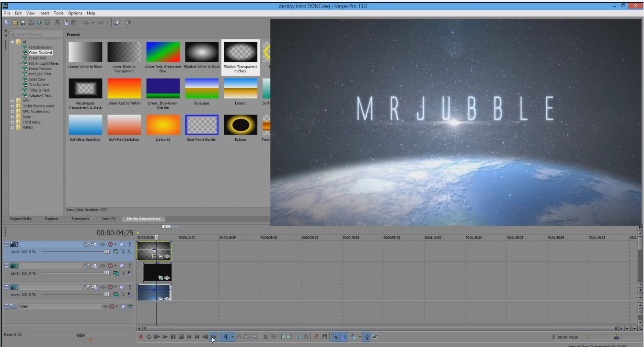This screenshot has height=347, width=644.
Task: Mute track 1
Action: click(x=122, y=244)
